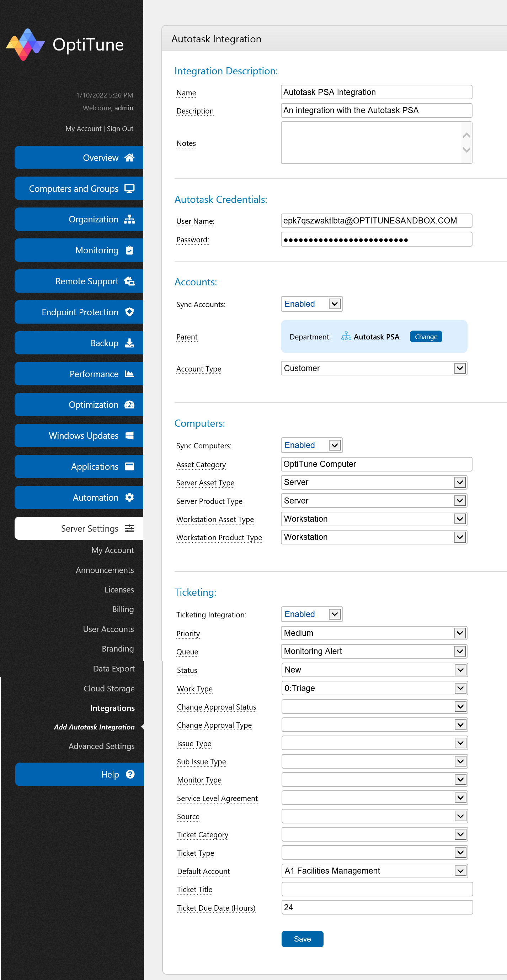Click the Description input field
Viewport: 507px width, 980px height.
point(376,110)
